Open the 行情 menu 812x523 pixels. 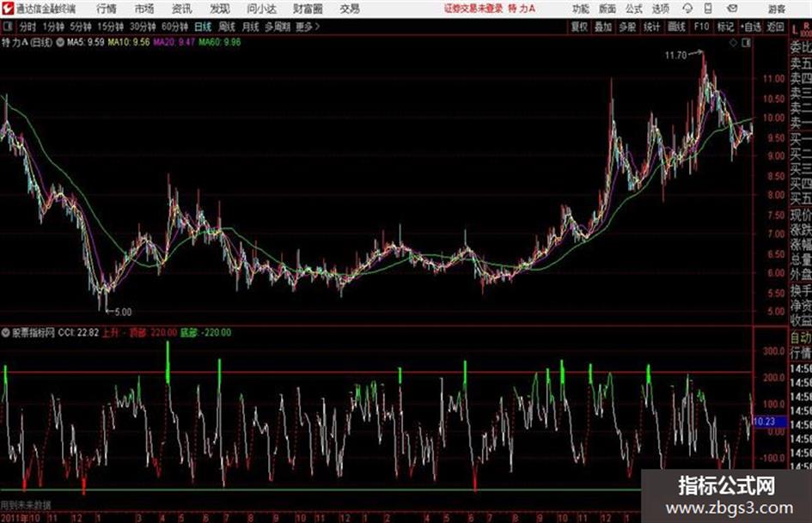click(x=107, y=9)
